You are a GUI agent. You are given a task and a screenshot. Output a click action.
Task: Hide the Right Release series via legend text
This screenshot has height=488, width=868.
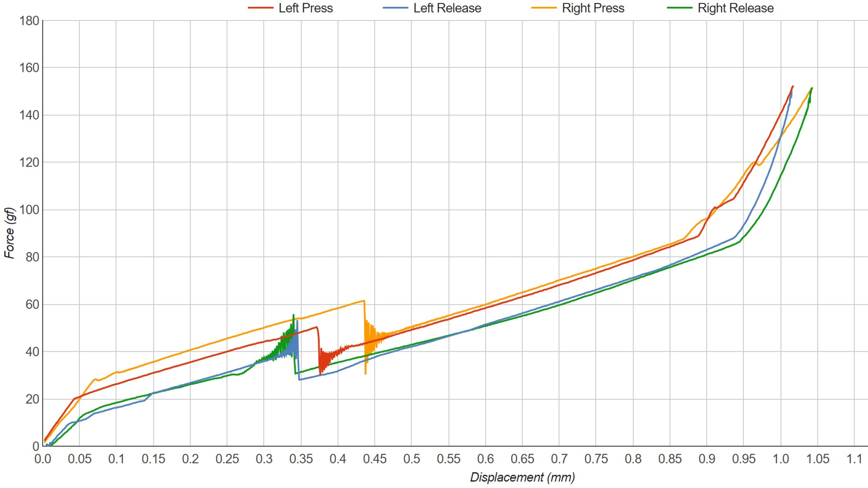735,8
